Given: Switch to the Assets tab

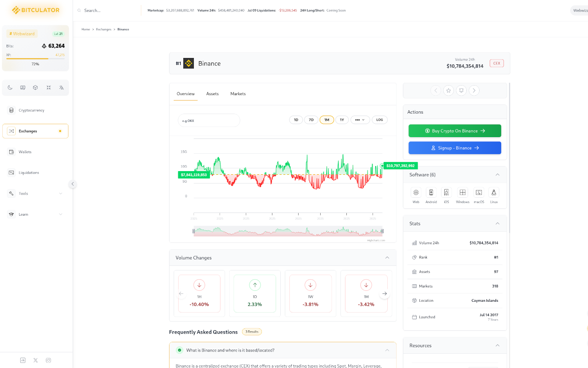Looking at the screenshot, I should [x=212, y=94].
